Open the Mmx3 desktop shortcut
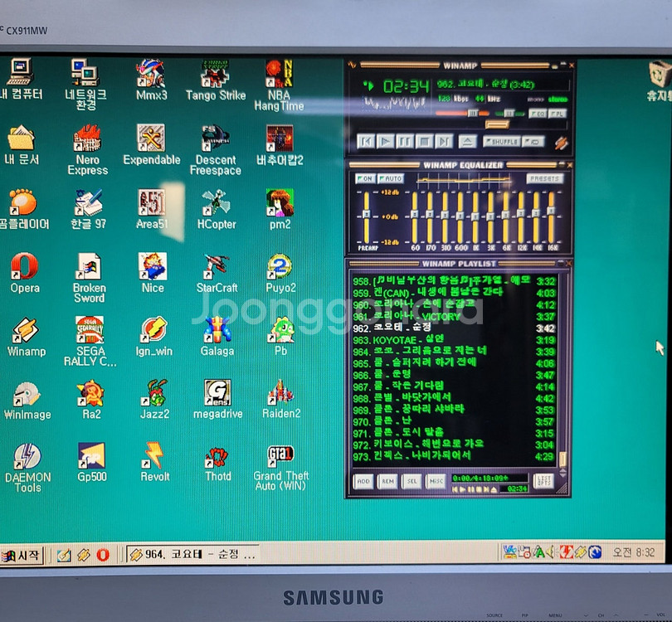This screenshot has width=672, height=622. tap(151, 80)
